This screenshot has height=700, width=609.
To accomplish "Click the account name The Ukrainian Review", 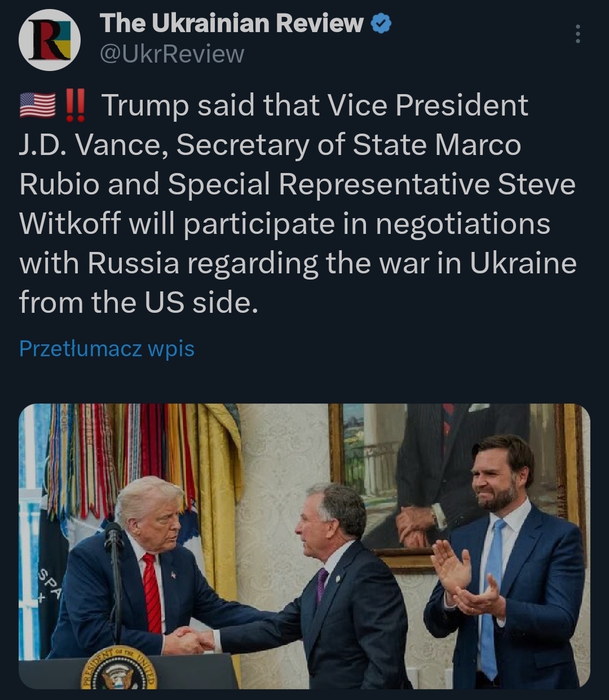I will 231,24.
